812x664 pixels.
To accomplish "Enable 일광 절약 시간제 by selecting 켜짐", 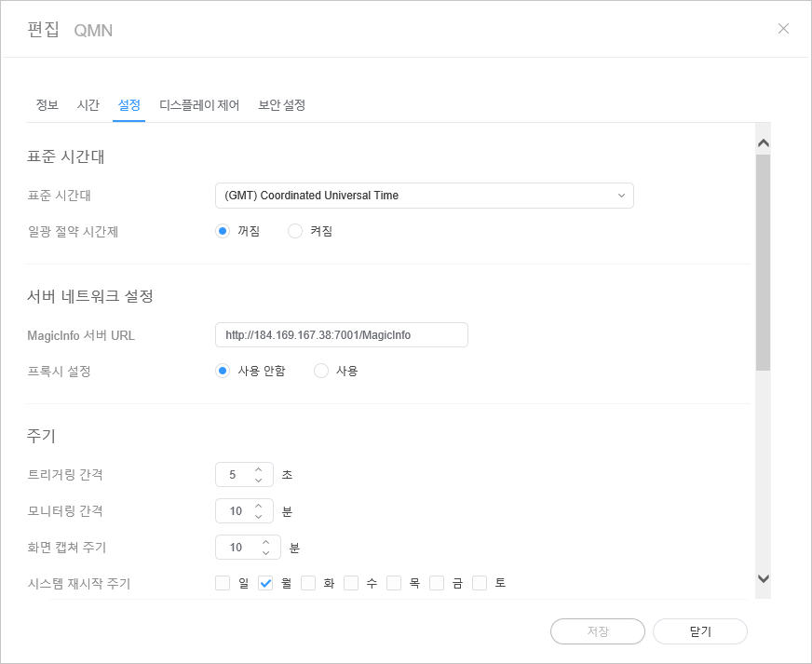I will tap(296, 232).
